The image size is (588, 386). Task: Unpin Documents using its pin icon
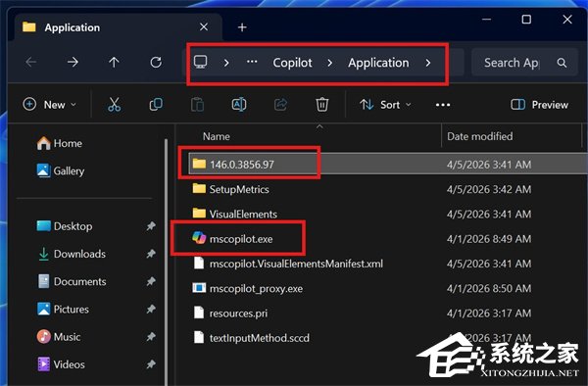151,281
